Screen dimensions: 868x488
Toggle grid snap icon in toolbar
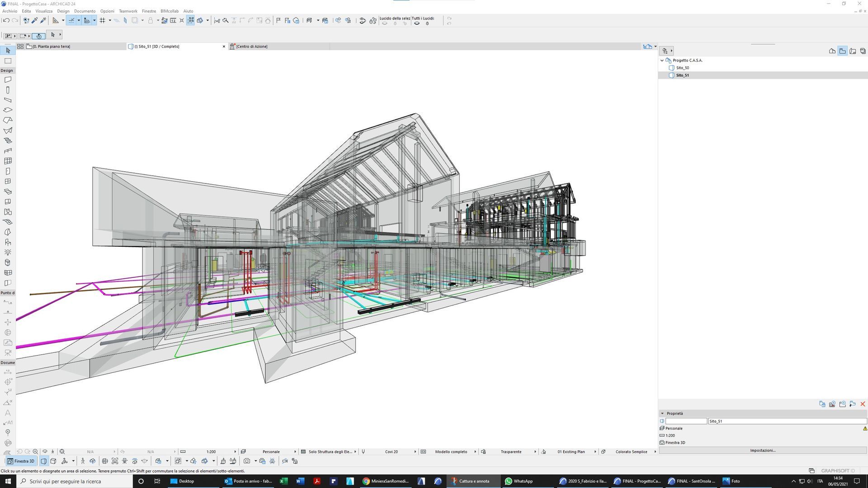point(103,20)
